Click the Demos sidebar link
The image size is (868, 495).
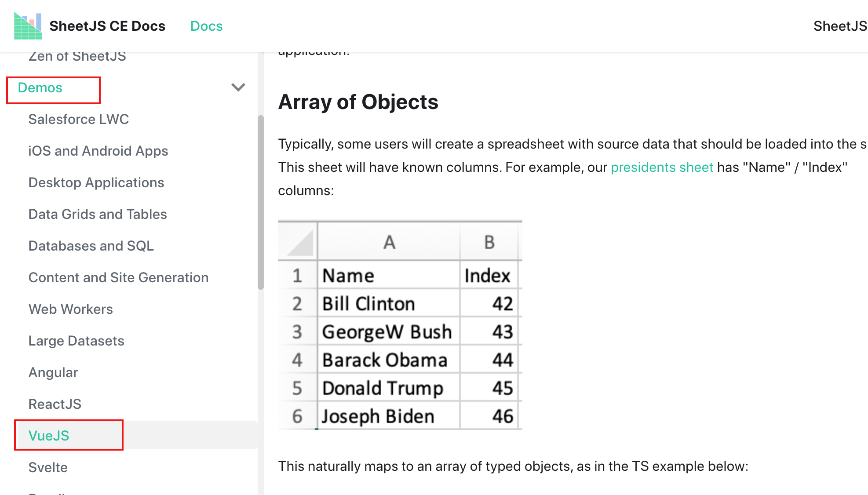click(40, 87)
